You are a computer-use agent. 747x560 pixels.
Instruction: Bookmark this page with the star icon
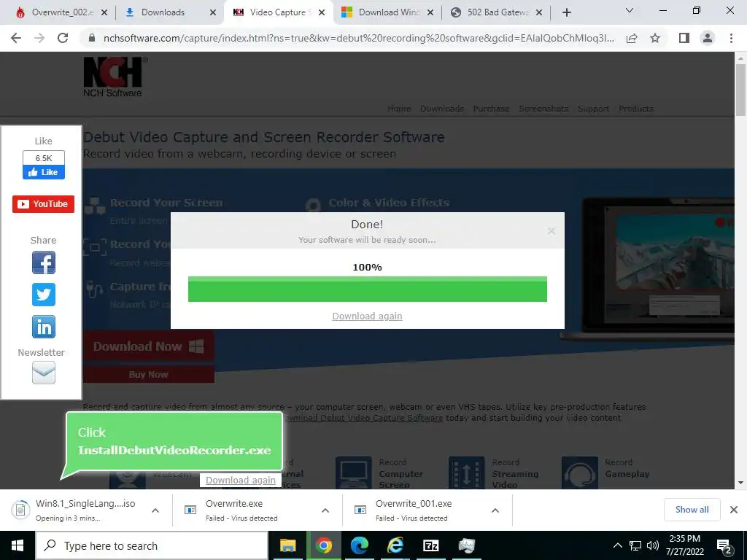655,38
